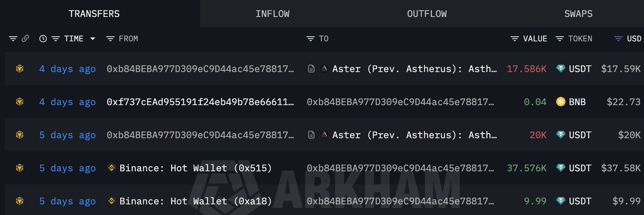The height and width of the screenshot is (215, 644).
Task: Click the first '4 days ago' timestamp
Action: (68, 69)
